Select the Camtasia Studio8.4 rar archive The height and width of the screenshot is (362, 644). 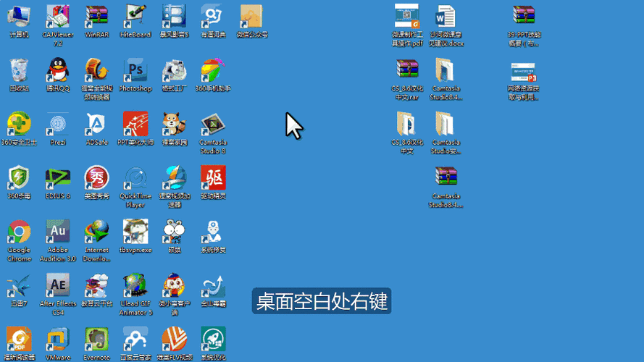(x=446, y=177)
